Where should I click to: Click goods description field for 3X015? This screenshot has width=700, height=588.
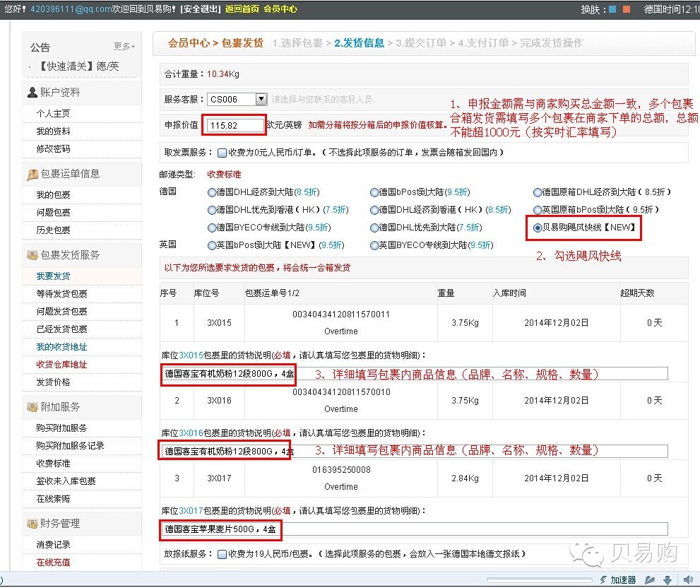[415, 374]
